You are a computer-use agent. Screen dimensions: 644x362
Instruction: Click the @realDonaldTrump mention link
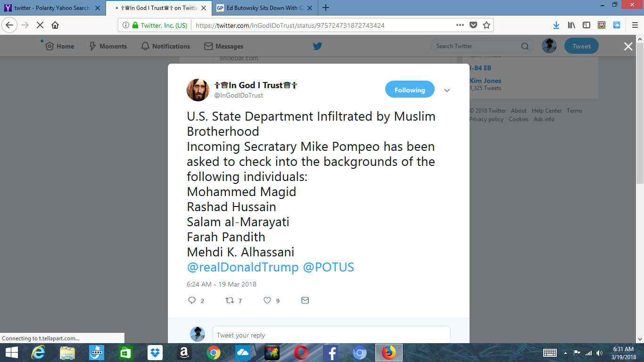(x=243, y=267)
